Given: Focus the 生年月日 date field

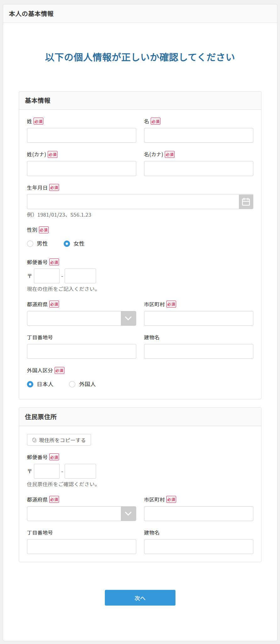Looking at the screenshot, I should click(x=132, y=201).
